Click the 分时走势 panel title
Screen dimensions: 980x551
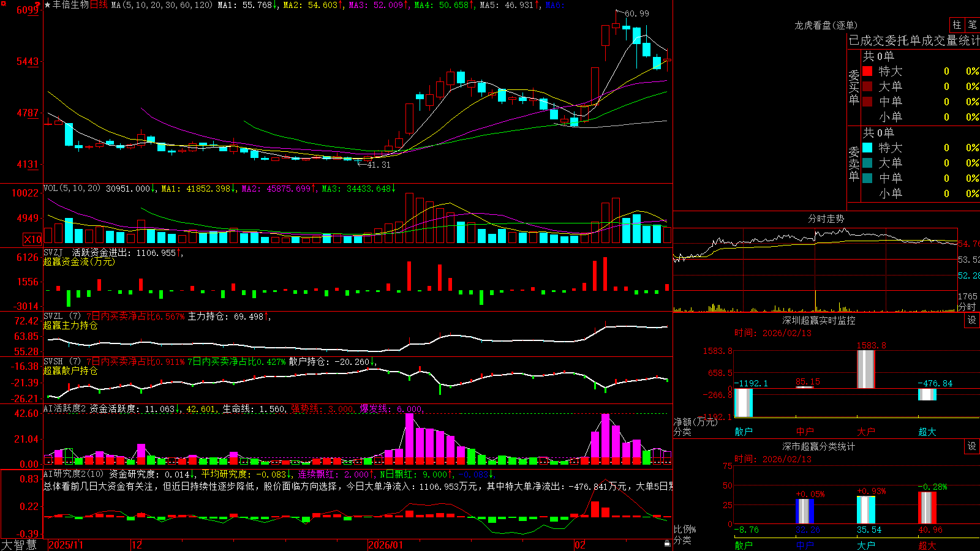tap(826, 219)
